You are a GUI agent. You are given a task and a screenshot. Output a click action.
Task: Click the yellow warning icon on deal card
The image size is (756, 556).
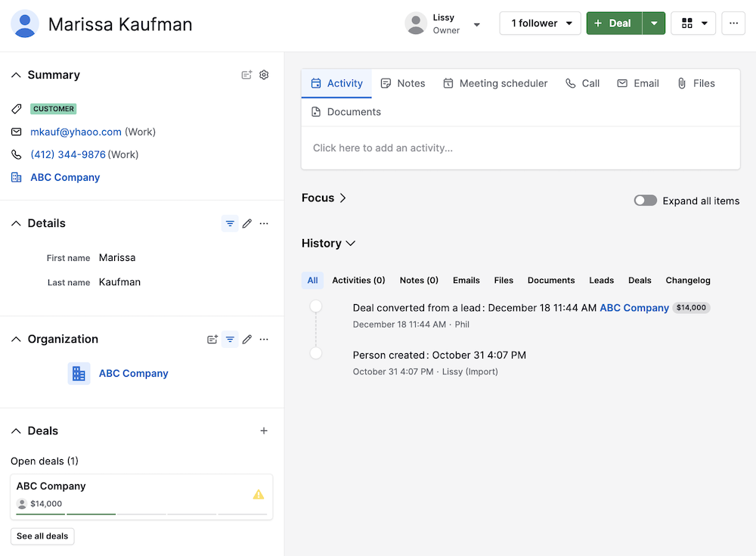259,495
